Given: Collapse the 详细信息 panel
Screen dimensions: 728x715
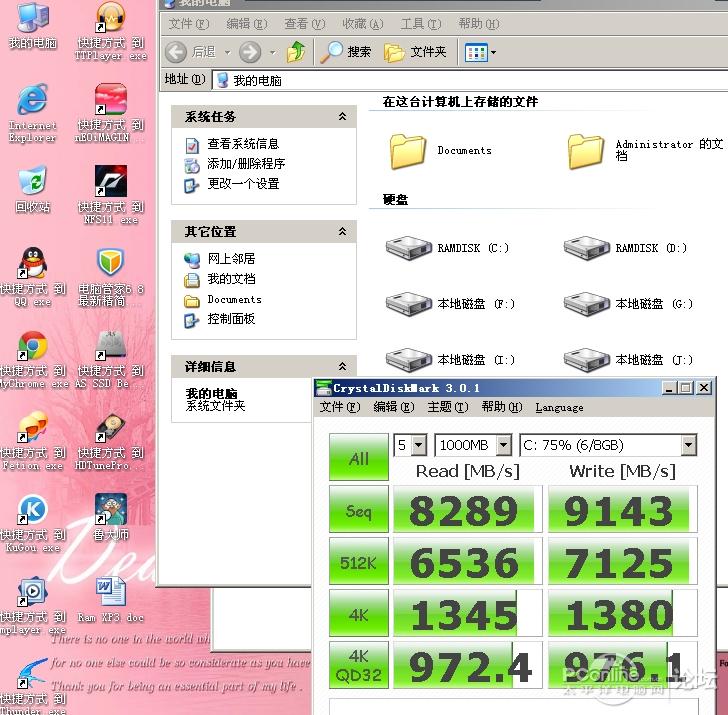Looking at the screenshot, I should click(x=342, y=366).
